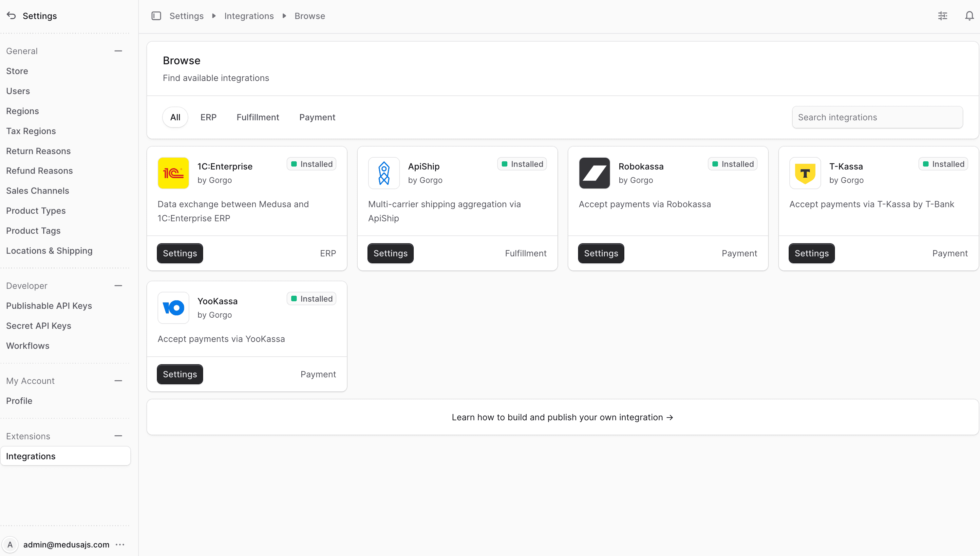The image size is (980, 556).
Task: Click the Installed badge on YooKassa
Action: tap(311, 299)
